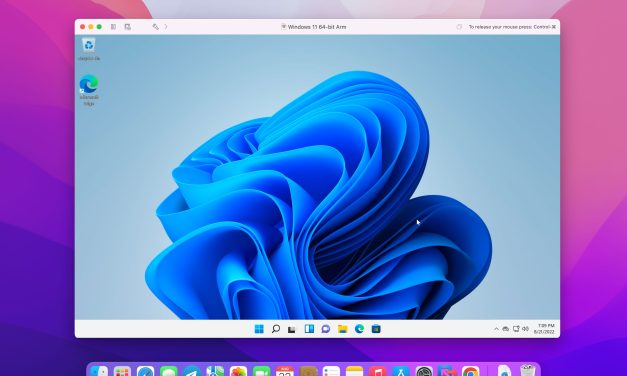Minimize the VM window with yellow button
The height and width of the screenshot is (376, 627).
click(x=91, y=27)
